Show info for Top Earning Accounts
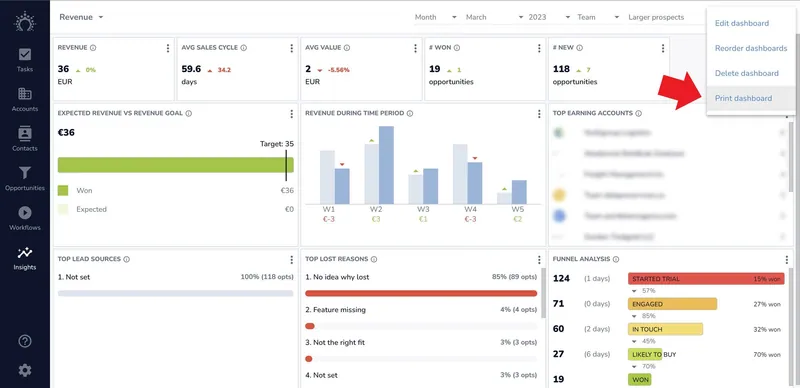The height and width of the screenshot is (388, 800). [x=639, y=113]
